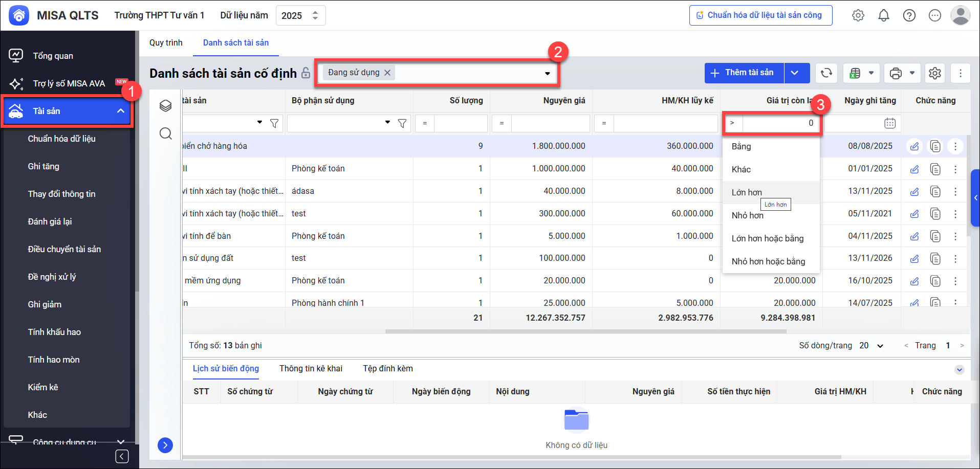
Task: Open the notifications bell icon
Action: (883, 15)
